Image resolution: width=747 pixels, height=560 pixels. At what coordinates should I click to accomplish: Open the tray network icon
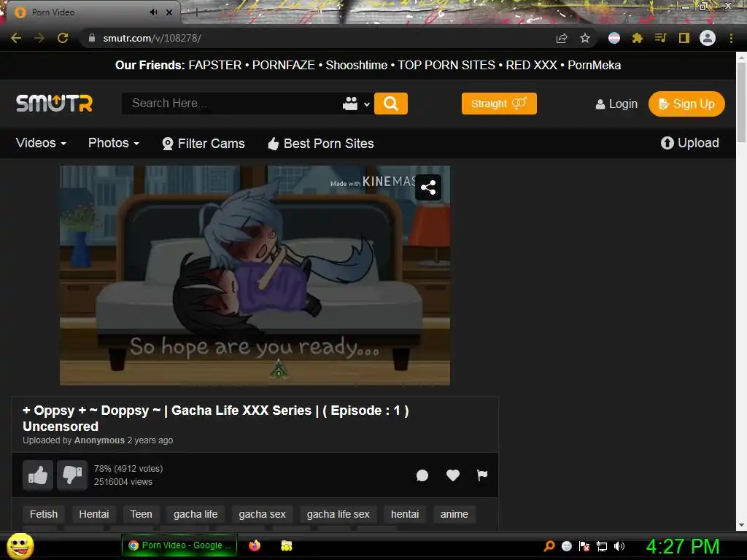click(602, 546)
